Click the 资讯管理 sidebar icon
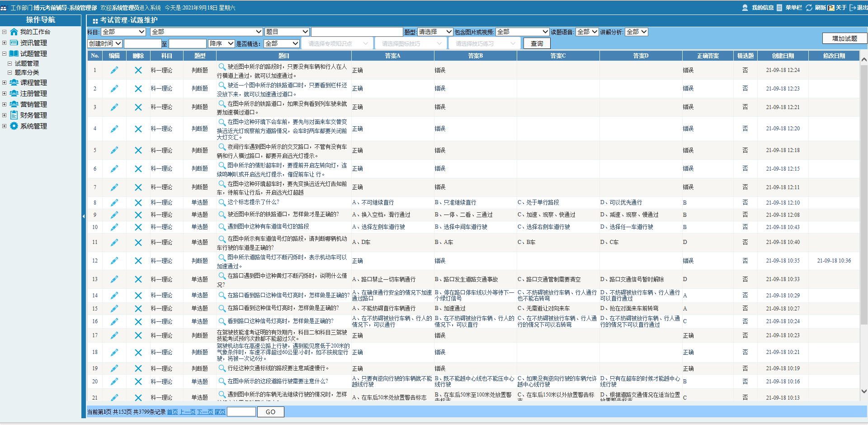Viewport: 868px width, 425px height. click(14, 43)
